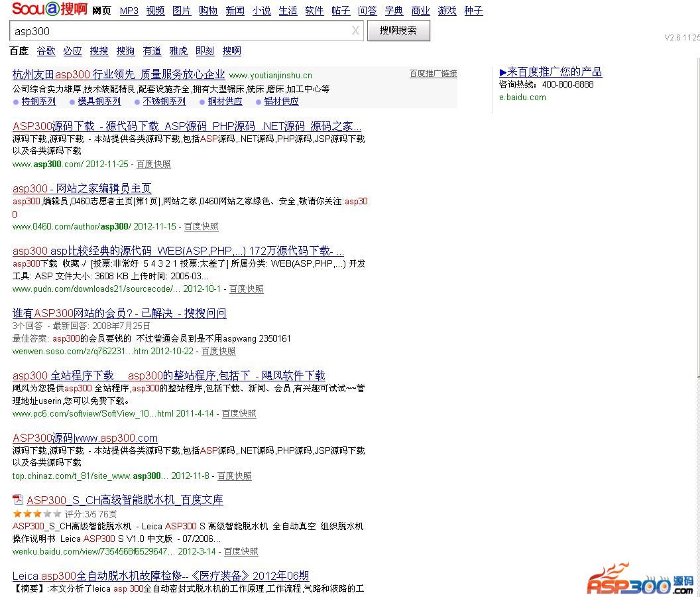This screenshot has height=597, width=700.
Task: Switch to the 图片 search category
Action: coord(182,11)
